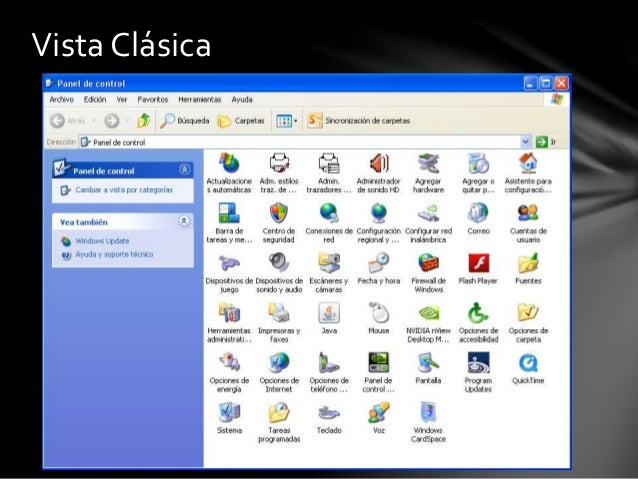638x479 pixels.
Task: Toggle the Carpetas pane button
Action: [x=241, y=120]
